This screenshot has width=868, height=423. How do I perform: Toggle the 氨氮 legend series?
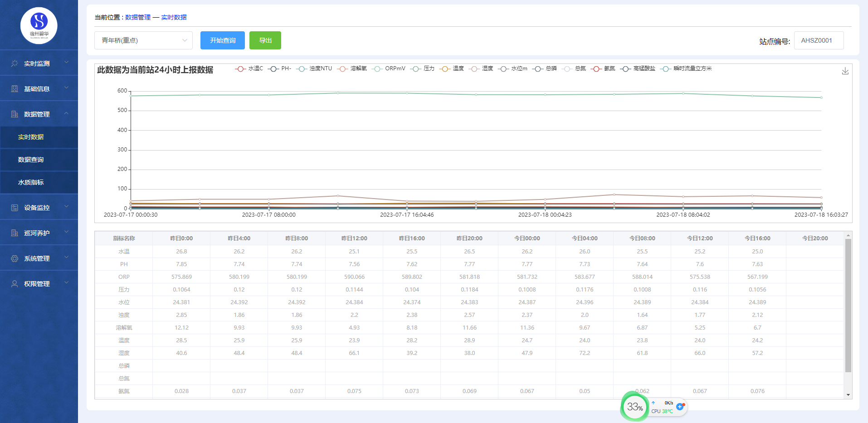pos(603,68)
